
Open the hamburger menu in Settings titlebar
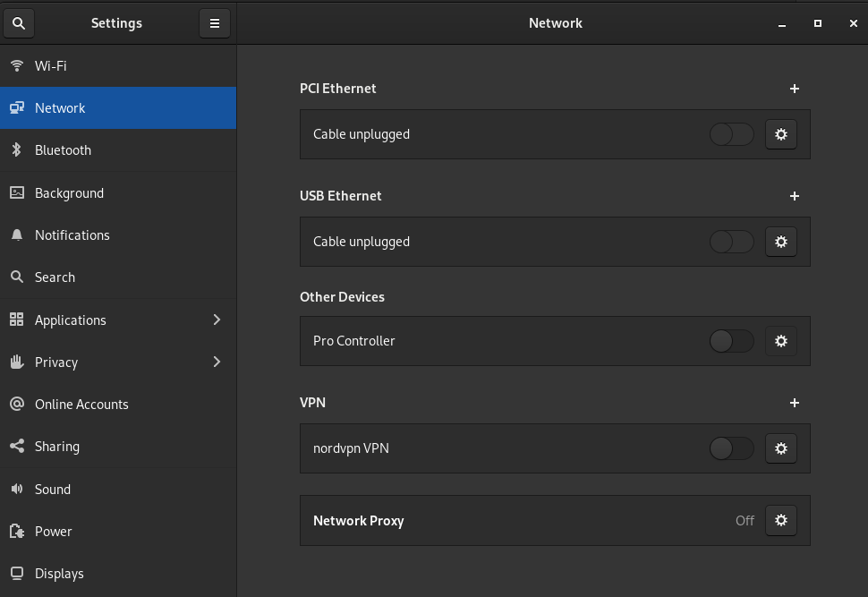(x=215, y=23)
